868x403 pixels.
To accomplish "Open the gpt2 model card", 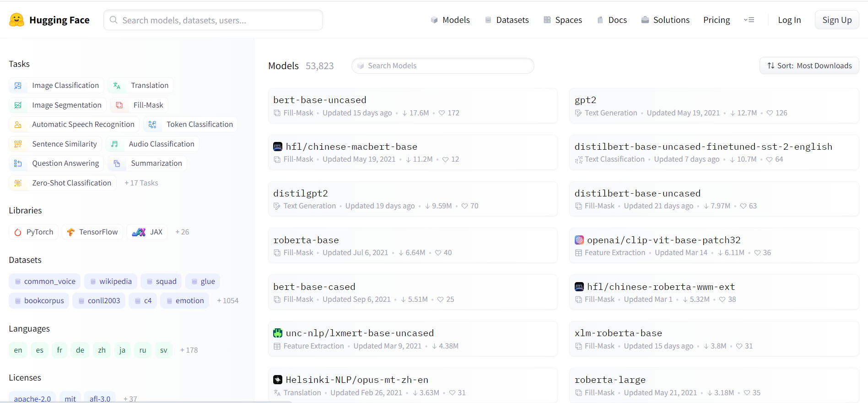I will click(x=714, y=106).
